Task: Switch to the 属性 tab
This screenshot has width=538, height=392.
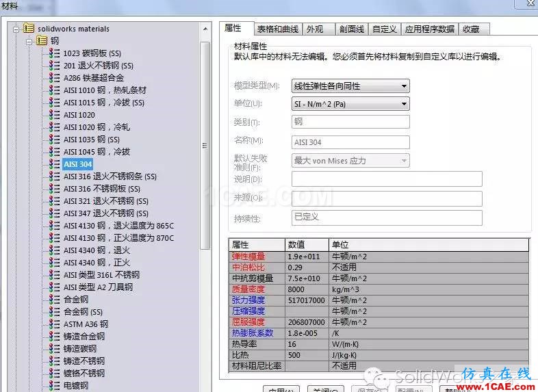Action: [236, 28]
